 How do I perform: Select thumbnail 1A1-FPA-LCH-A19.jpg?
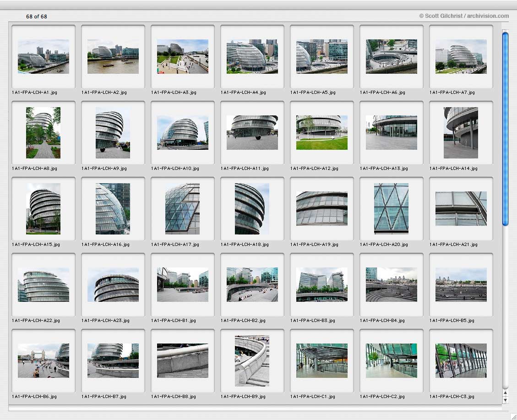click(322, 209)
